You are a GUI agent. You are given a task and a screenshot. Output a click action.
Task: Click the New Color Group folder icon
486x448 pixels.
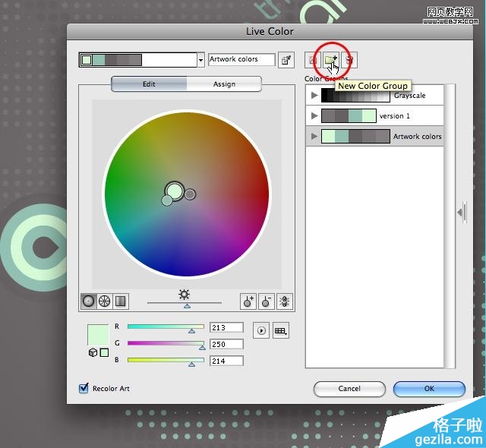(330, 60)
